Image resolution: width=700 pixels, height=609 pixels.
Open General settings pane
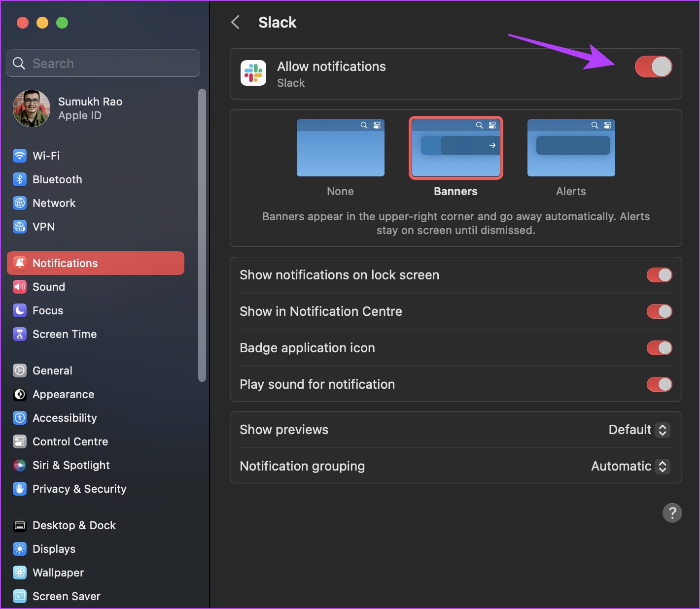96,371
